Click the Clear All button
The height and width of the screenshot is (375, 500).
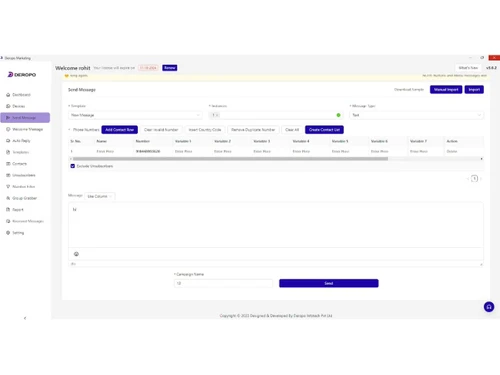tap(292, 130)
